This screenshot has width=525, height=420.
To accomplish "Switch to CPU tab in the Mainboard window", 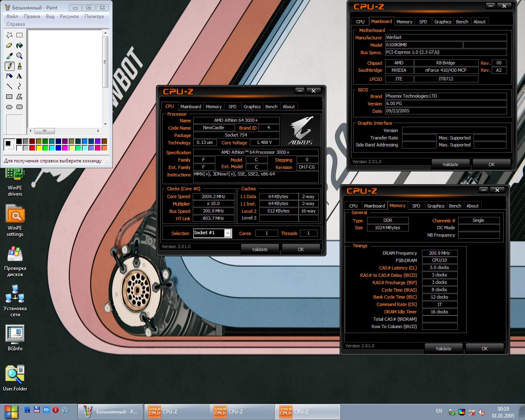I will coord(360,22).
